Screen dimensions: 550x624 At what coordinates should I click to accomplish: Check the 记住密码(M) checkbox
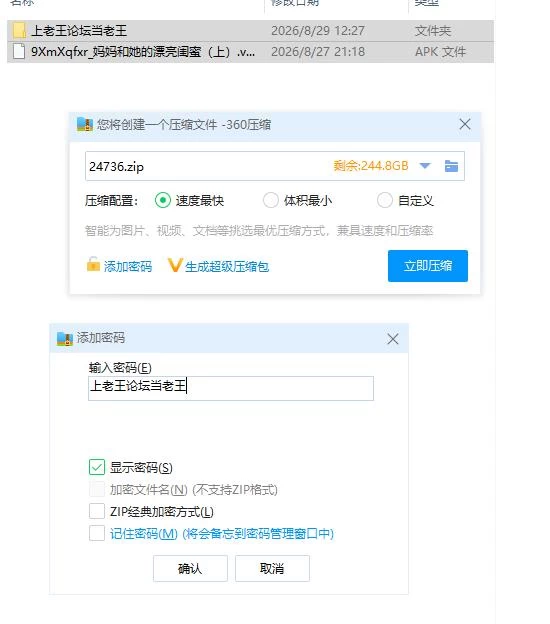click(x=97, y=533)
